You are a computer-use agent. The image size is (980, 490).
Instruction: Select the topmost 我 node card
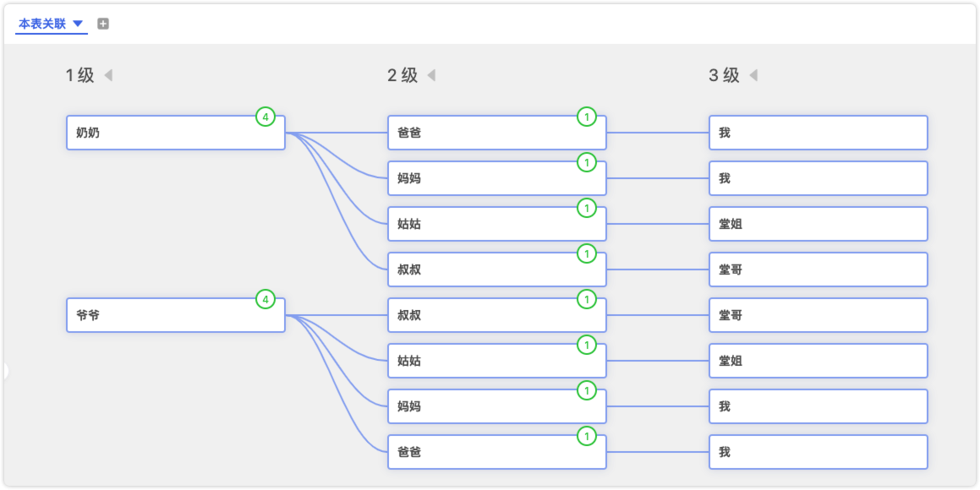click(818, 133)
